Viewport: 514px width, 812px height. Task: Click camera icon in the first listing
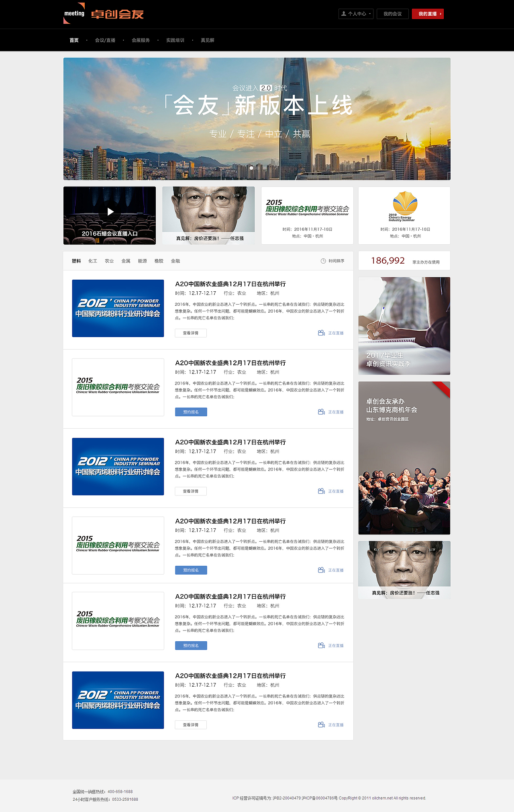point(321,333)
